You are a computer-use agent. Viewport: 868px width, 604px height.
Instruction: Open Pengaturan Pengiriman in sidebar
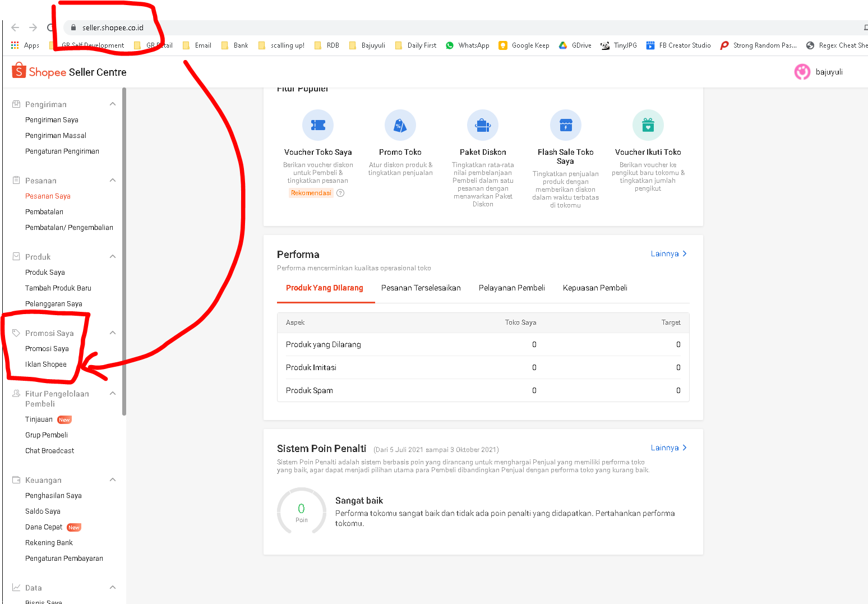62,151
